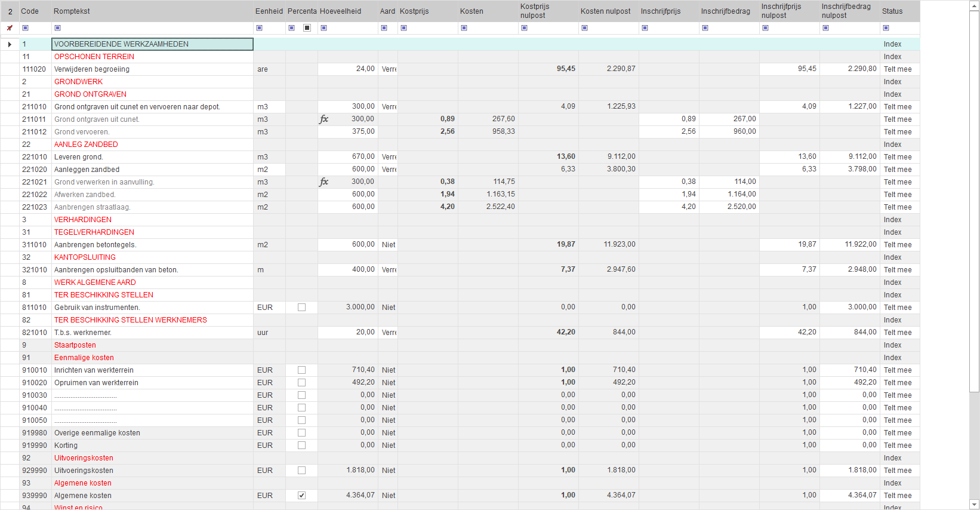Click the 'Aanbrengen betontegels.' cell

coord(152,245)
